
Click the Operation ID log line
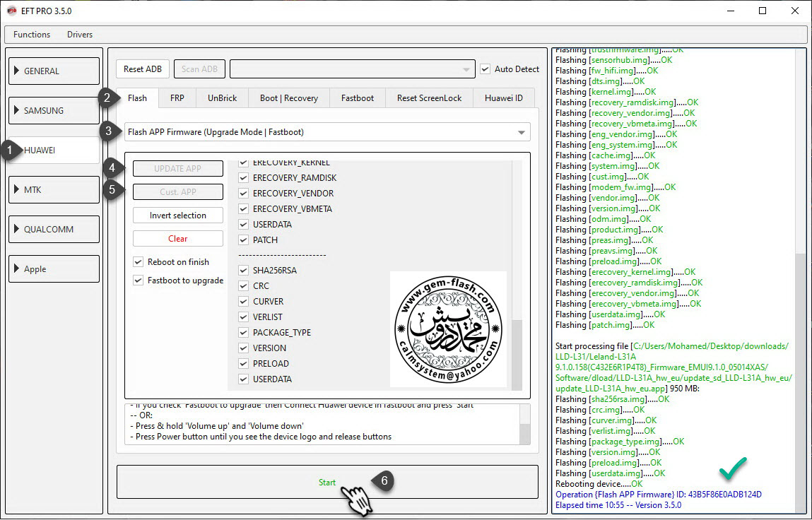click(658, 495)
